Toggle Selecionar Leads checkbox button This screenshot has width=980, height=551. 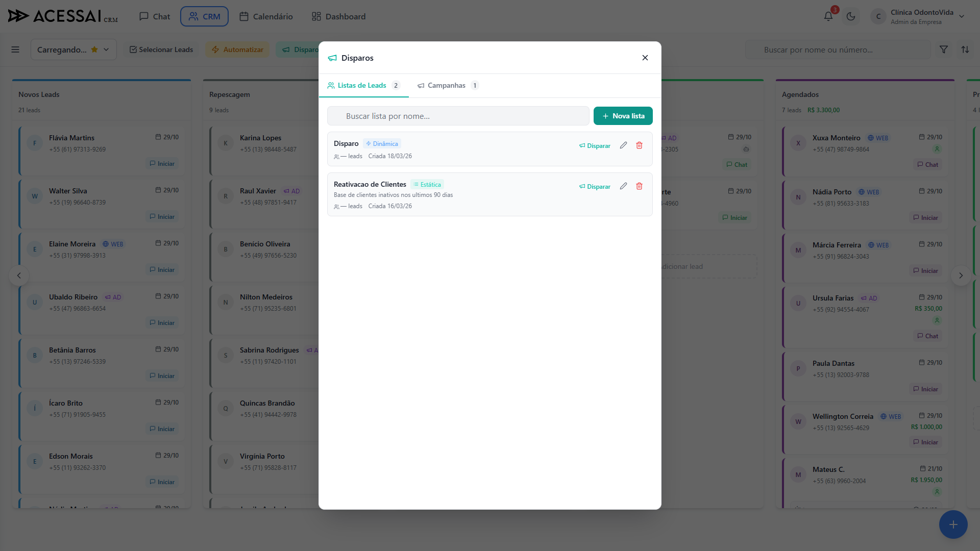pos(161,49)
